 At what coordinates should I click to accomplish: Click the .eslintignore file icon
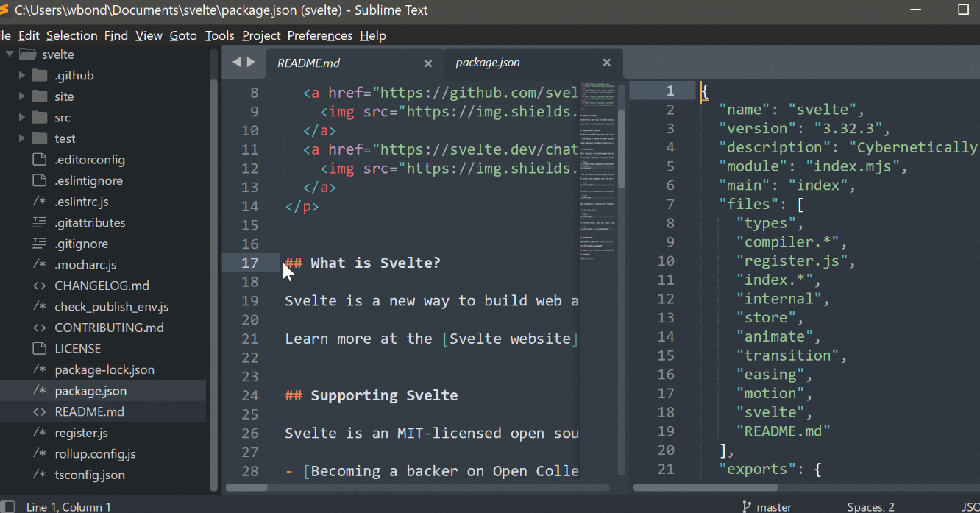click(40, 180)
